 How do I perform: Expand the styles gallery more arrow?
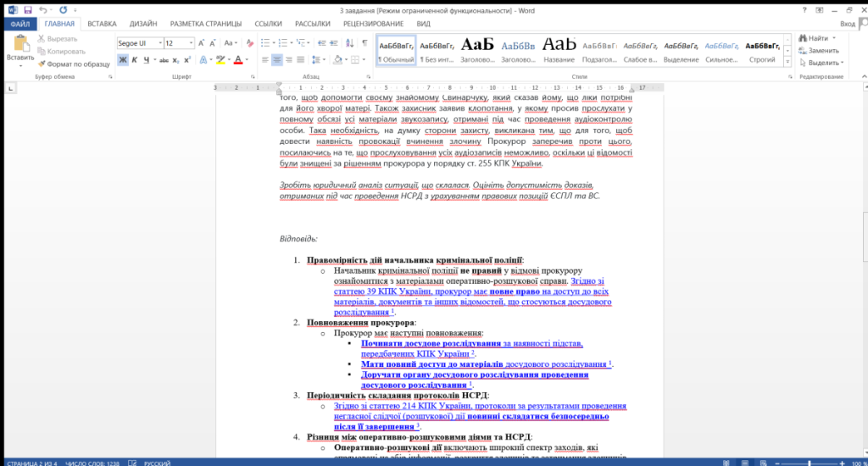pyautogui.click(x=787, y=62)
